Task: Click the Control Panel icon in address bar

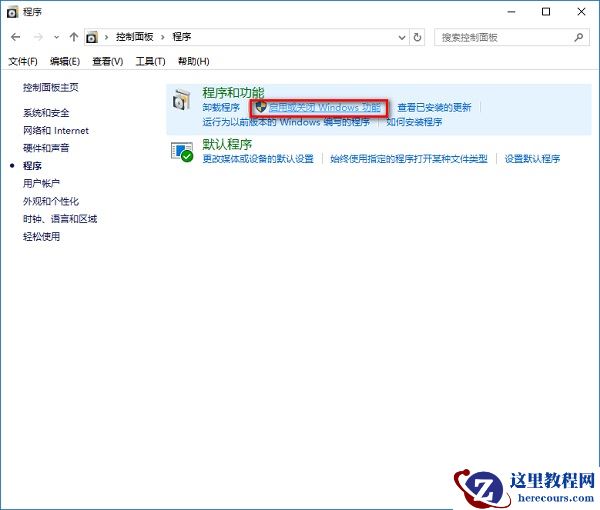Action: 92,37
